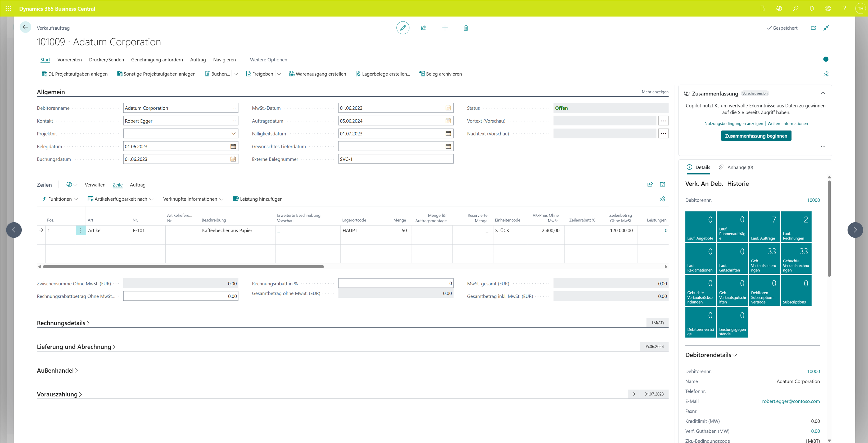Toggle the pencil edit mode icon
Viewport: 868px width, 443px height.
[x=403, y=28]
